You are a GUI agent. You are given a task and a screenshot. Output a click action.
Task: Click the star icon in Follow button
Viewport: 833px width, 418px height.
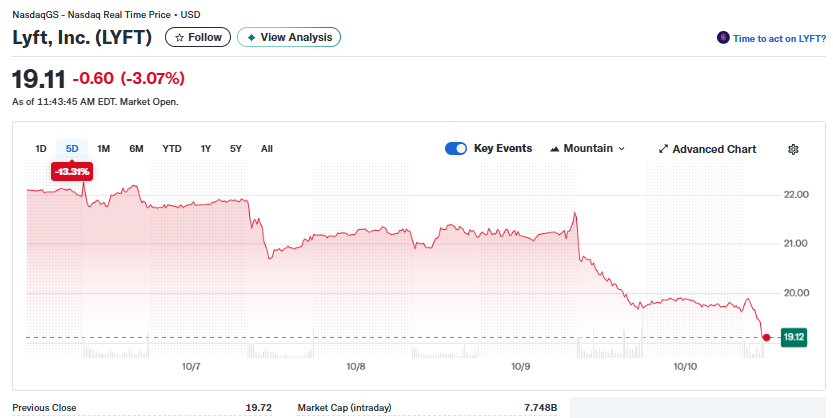pyautogui.click(x=179, y=37)
